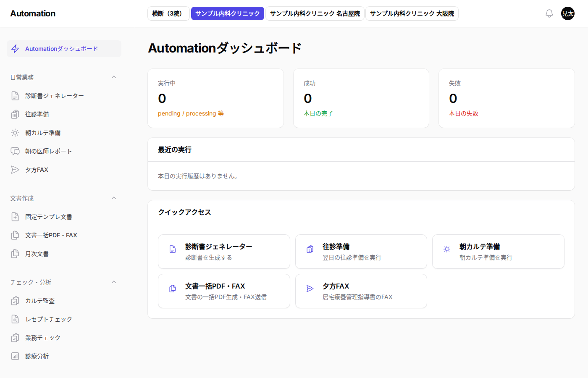Click the 業務チェック clipboard-check icon
The image size is (588, 378).
15,338
